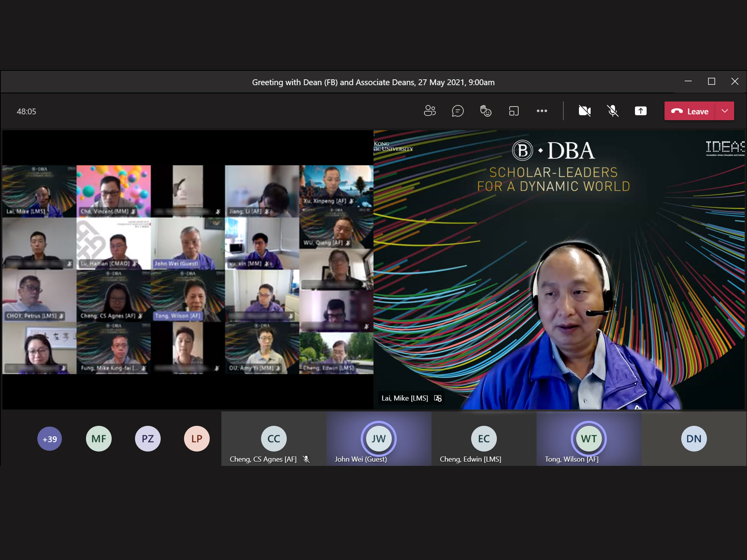This screenshot has width=747, height=560.
Task: Open the More actions ellipsis menu
Action: [x=542, y=111]
